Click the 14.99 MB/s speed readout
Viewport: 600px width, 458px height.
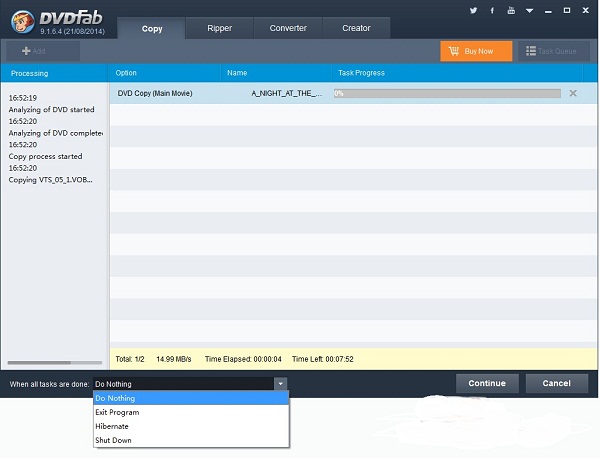coord(173,359)
